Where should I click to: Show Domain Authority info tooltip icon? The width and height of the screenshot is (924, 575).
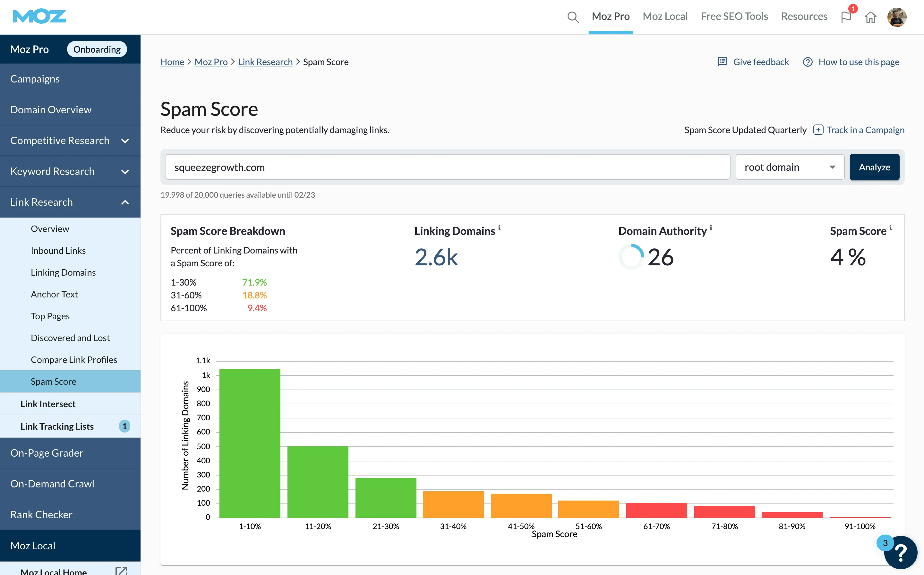(x=711, y=227)
